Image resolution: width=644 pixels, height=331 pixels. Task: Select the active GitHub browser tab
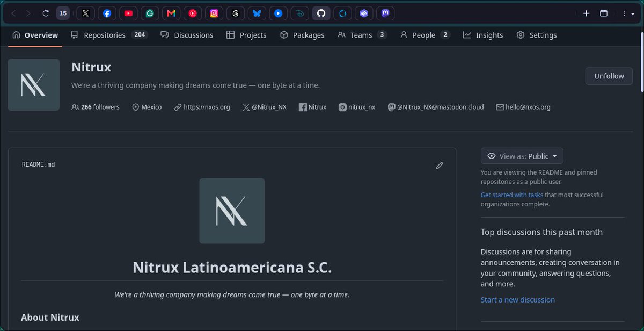[321, 13]
